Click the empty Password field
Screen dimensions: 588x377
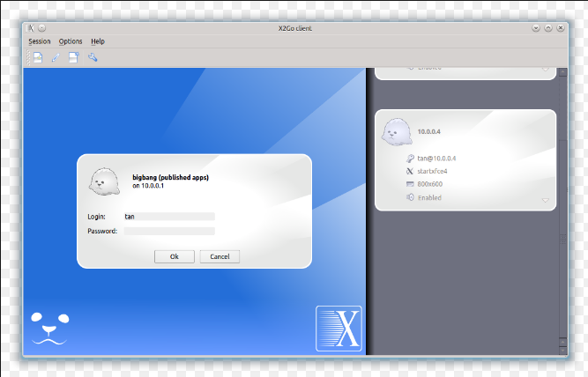click(x=169, y=231)
